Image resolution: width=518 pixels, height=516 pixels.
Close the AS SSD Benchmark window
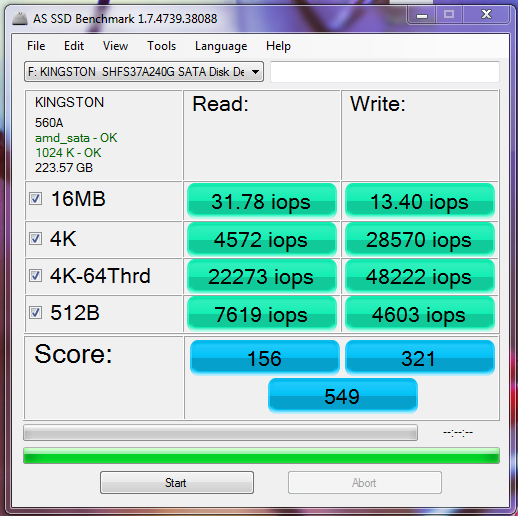pyautogui.click(x=486, y=15)
